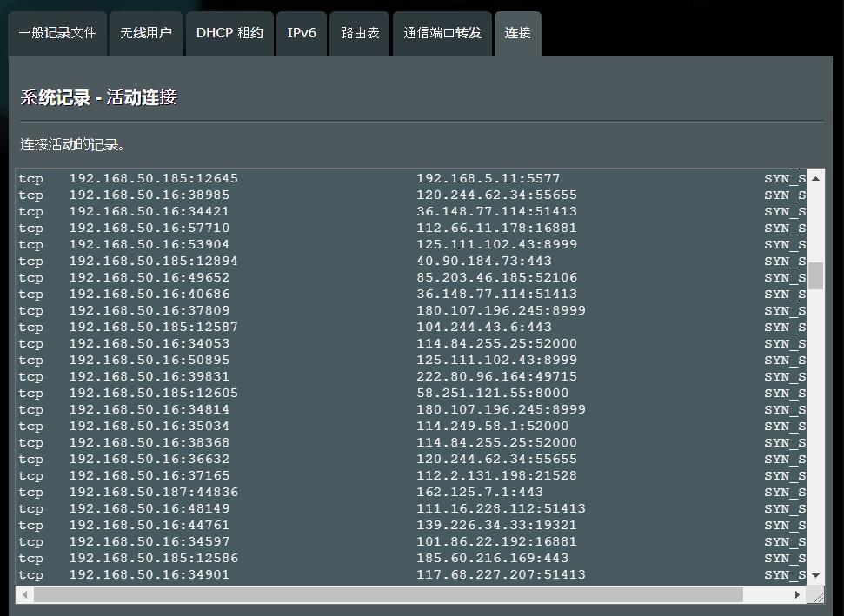Click the horizontal scrollbar left arrow
The width and height of the screenshot is (844, 616).
[23, 594]
